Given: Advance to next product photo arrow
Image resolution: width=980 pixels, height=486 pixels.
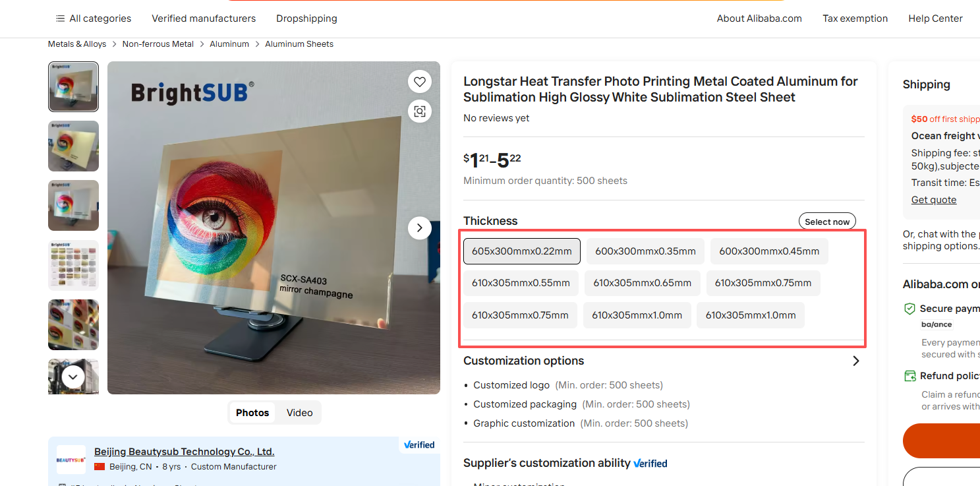Looking at the screenshot, I should tap(420, 228).
